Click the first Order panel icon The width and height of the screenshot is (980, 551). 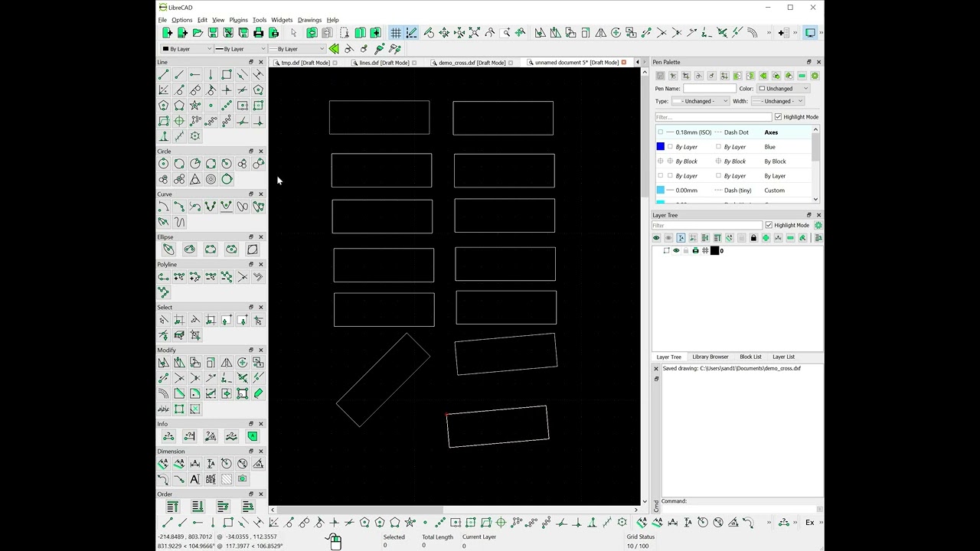[x=172, y=507]
